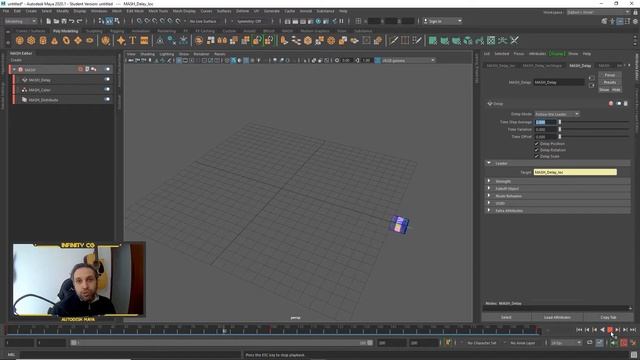The height and width of the screenshot is (360, 640).
Task: Create a polygon disc from the shelf
Action: [x=90, y=40]
